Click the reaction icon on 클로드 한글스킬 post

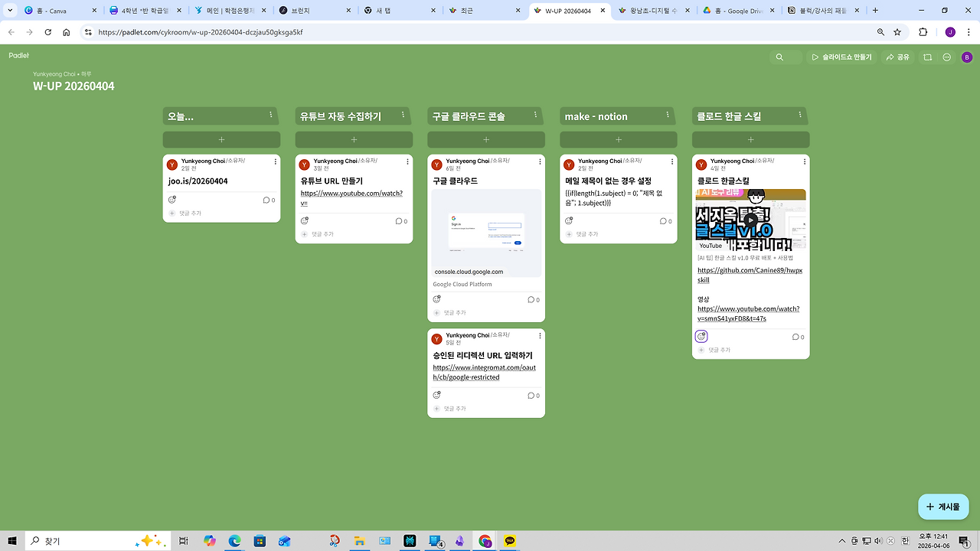click(x=701, y=335)
